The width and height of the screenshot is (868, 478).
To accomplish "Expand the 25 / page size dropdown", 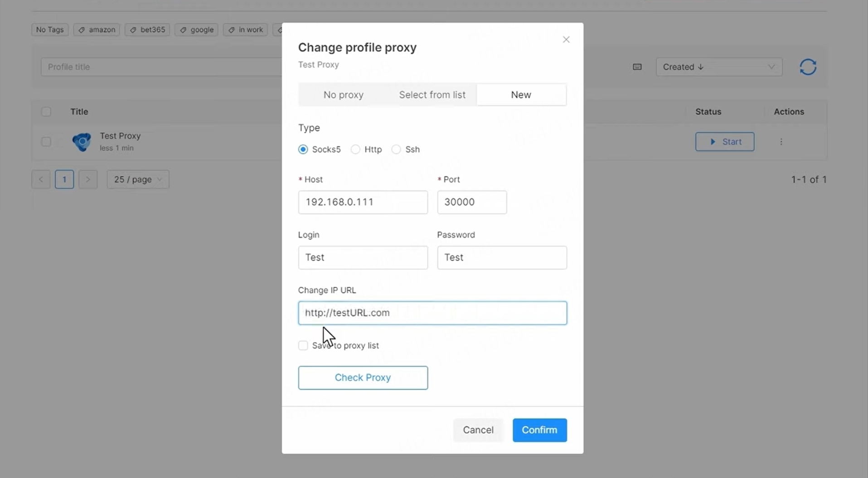I will point(138,179).
